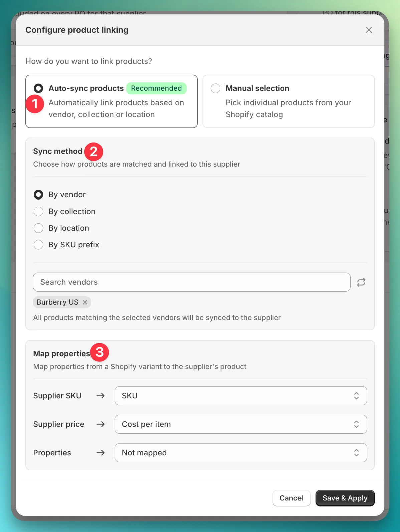Screen dimensions: 400x532
Task: Close the Configure product linking dialog
Action: coord(369,30)
